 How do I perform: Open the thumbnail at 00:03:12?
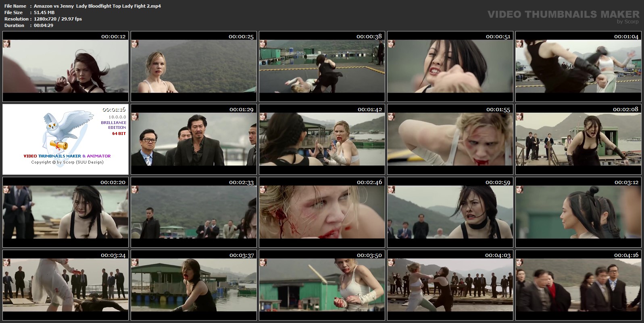(578, 212)
